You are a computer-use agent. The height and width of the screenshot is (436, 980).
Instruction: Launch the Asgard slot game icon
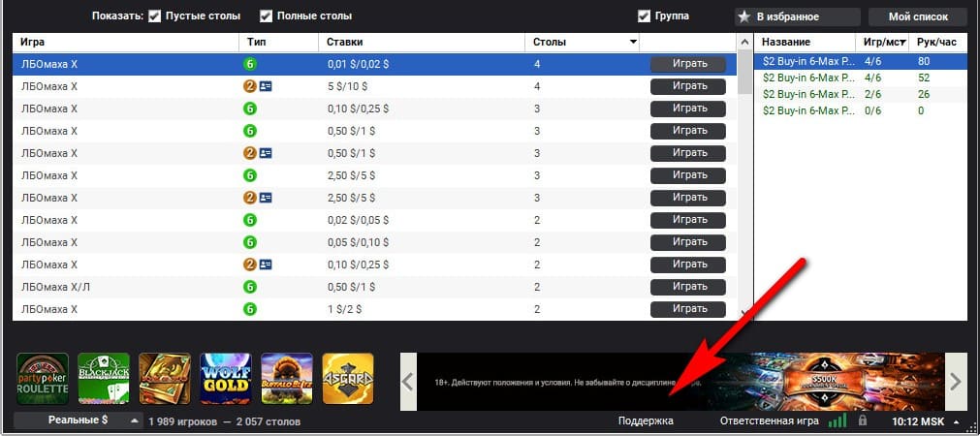click(348, 379)
